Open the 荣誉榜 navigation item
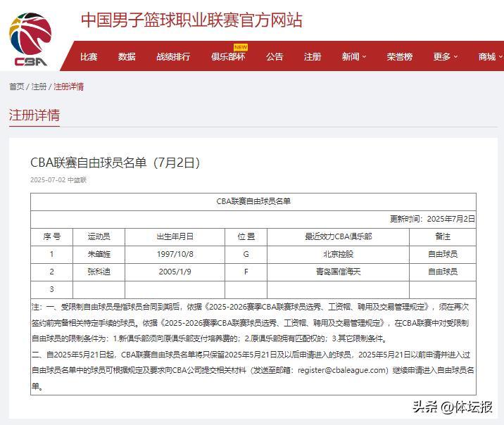Viewport: 504px width, 425px height. coord(399,57)
